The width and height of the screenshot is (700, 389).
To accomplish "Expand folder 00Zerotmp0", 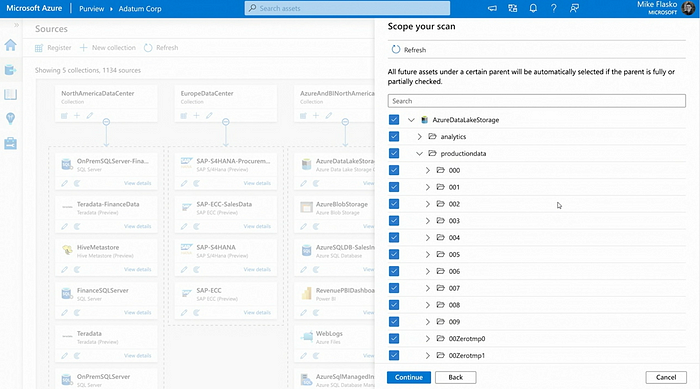I will [x=428, y=339].
